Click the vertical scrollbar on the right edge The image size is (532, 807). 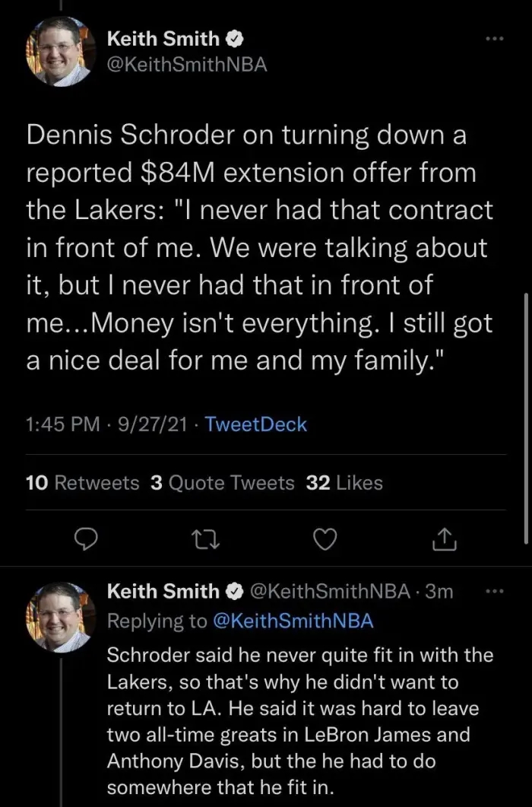[527, 417]
